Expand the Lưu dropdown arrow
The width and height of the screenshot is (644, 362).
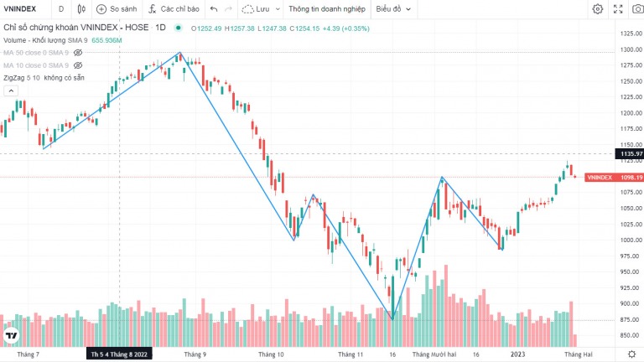pyautogui.click(x=278, y=8)
